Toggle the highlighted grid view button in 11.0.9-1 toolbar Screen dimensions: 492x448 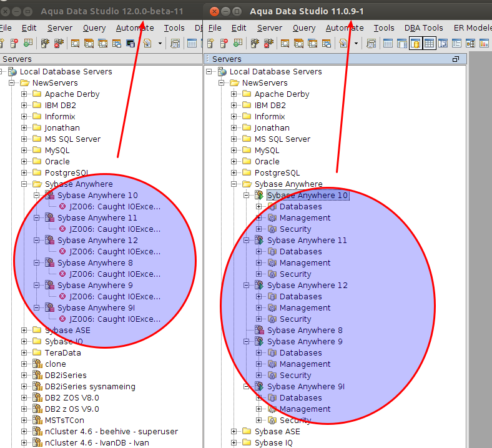click(429, 43)
